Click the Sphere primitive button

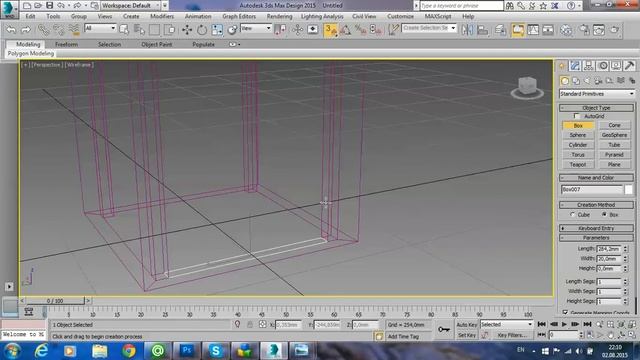[578, 135]
